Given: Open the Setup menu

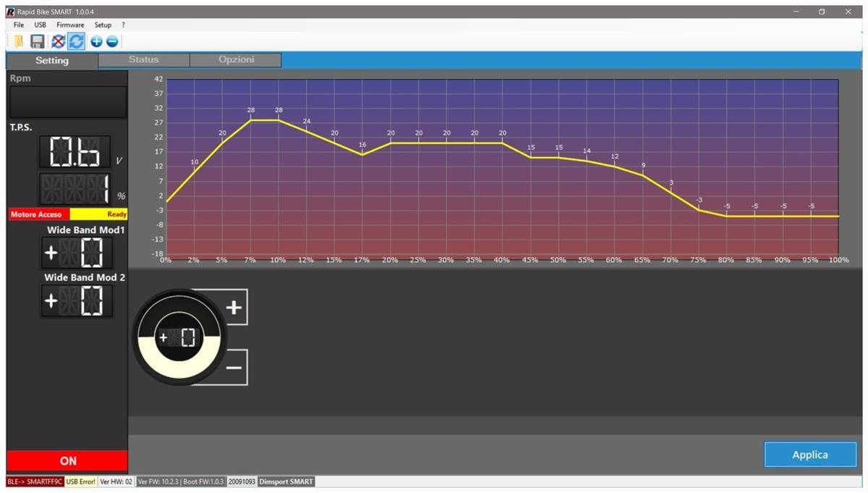Looking at the screenshot, I should point(103,25).
